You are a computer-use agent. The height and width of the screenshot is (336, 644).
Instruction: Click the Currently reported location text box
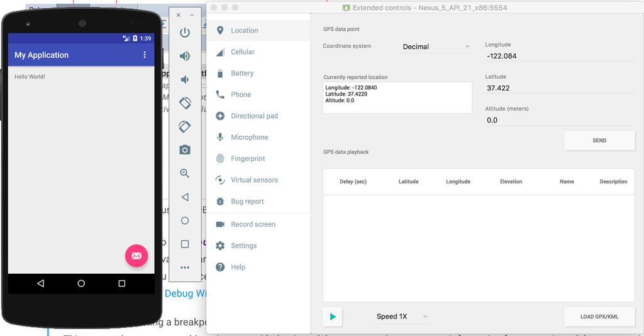(397, 97)
